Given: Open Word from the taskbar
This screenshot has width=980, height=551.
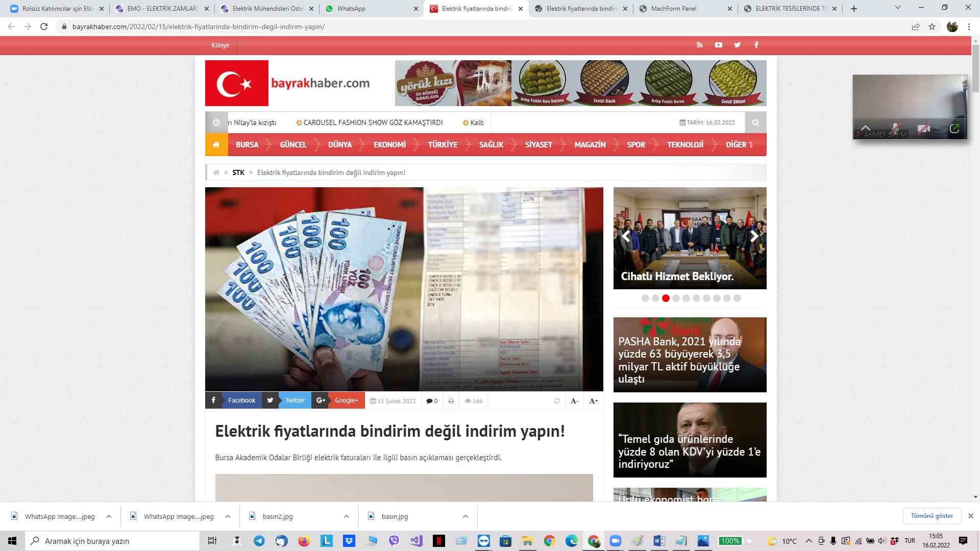Looking at the screenshot, I should point(658,541).
